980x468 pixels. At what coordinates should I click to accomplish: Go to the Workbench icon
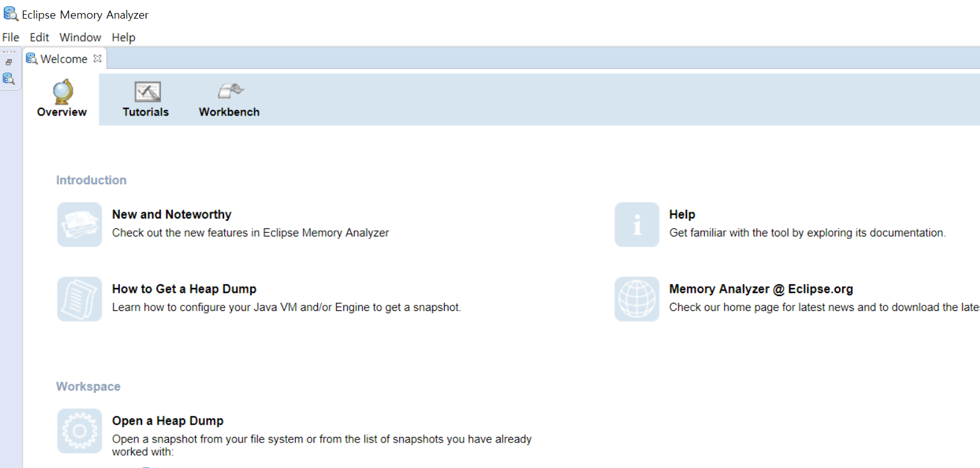click(x=230, y=91)
